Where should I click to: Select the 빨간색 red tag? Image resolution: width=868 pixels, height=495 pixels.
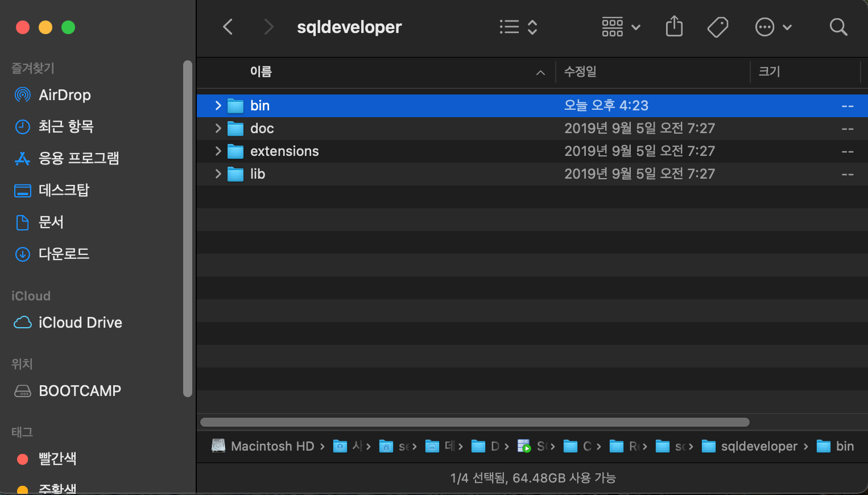pyautogui.click(x=47, y=459)
